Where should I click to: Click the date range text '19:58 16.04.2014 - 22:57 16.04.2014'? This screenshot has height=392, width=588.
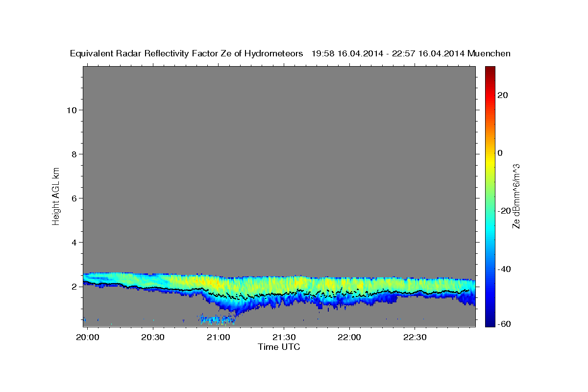pos(388,53)
